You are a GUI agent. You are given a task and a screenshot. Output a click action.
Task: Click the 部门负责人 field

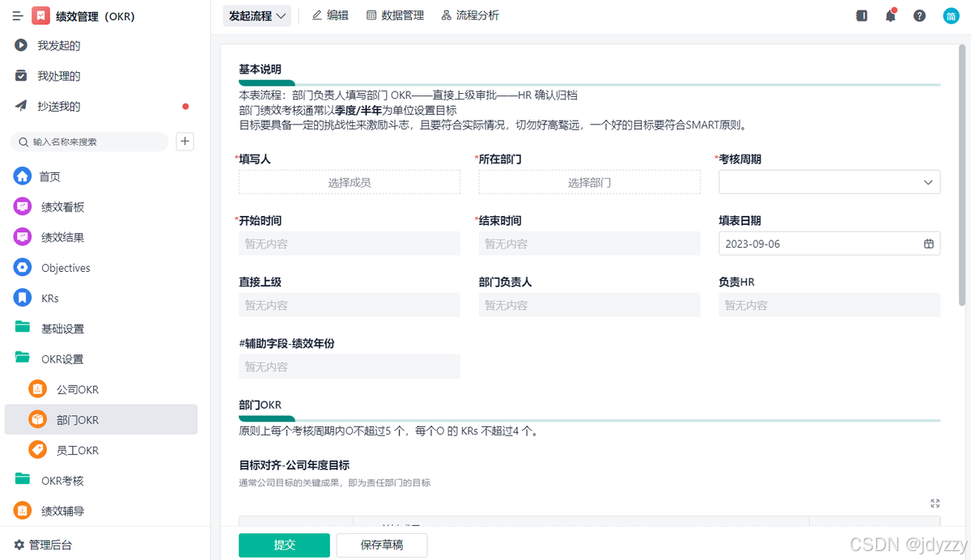click(589, 305)
